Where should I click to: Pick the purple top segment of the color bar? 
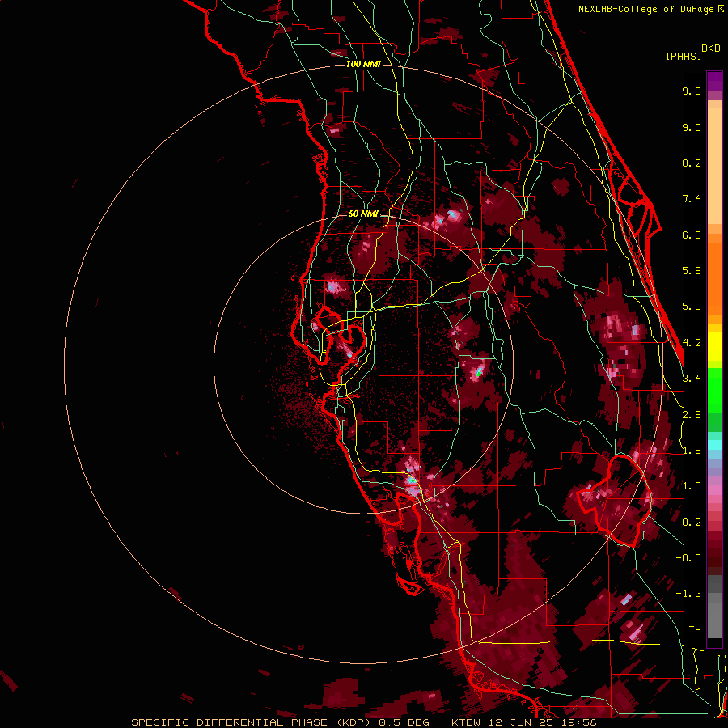714,81
